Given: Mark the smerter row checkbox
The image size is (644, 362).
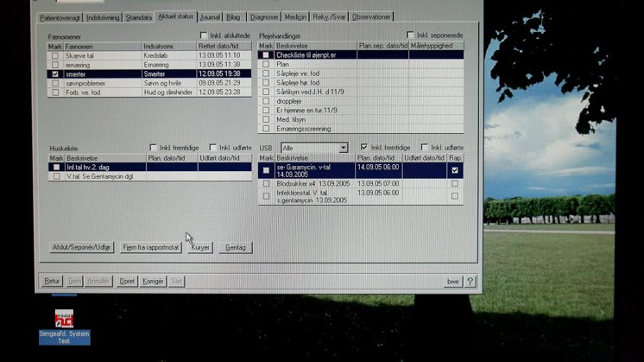Looking at the screenshot, I should (55, 74).
